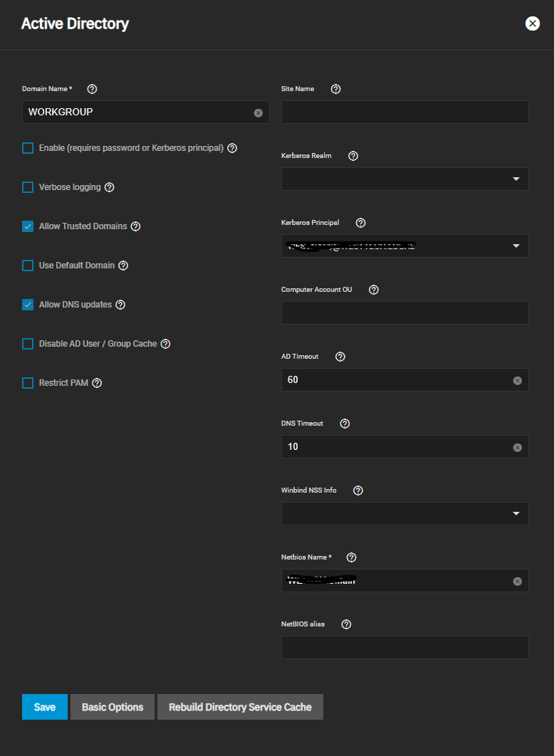Clear the Domain Name field text
The image size is (554, 756).
click(x=258, y=112)
